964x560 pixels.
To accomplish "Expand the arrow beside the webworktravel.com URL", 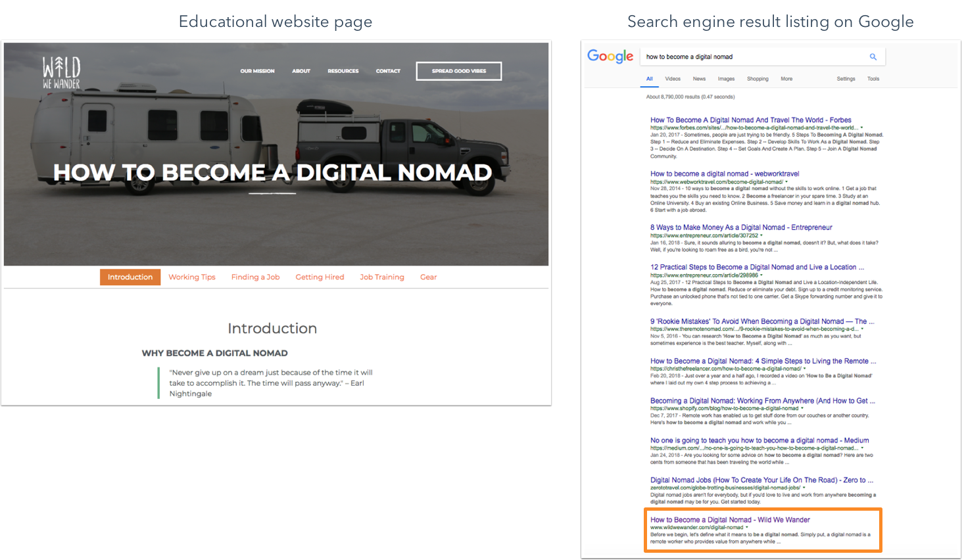I will coord(786,181).
